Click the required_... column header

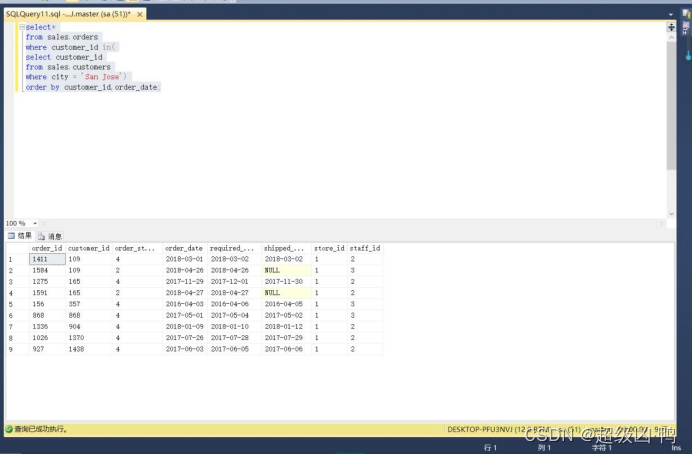234,248
